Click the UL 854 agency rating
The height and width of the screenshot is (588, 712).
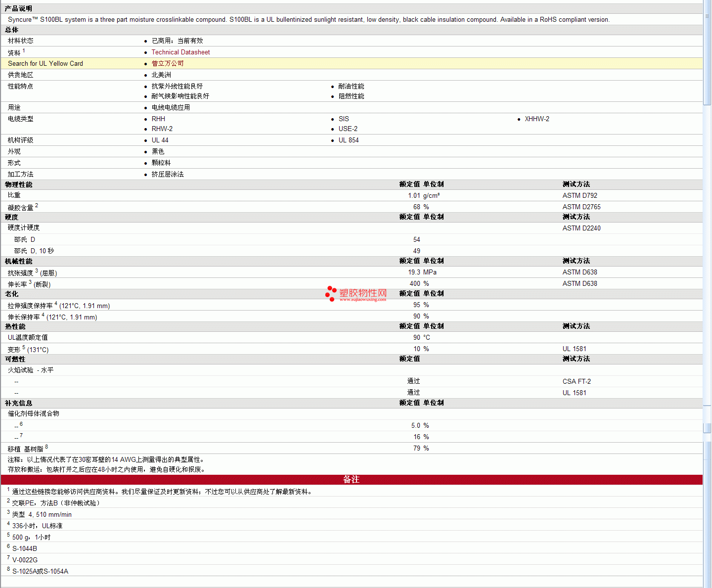tap(349, 140)
